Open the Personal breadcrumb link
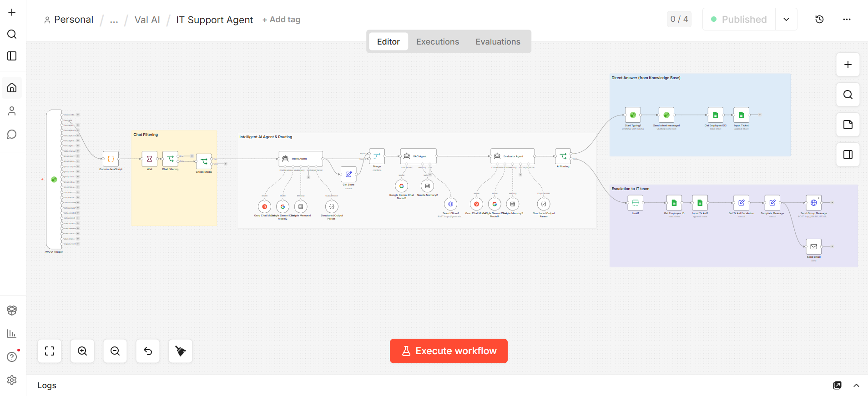Image resolution: width=868 pixels, height=396 pixels. click(x=69, y=20)
